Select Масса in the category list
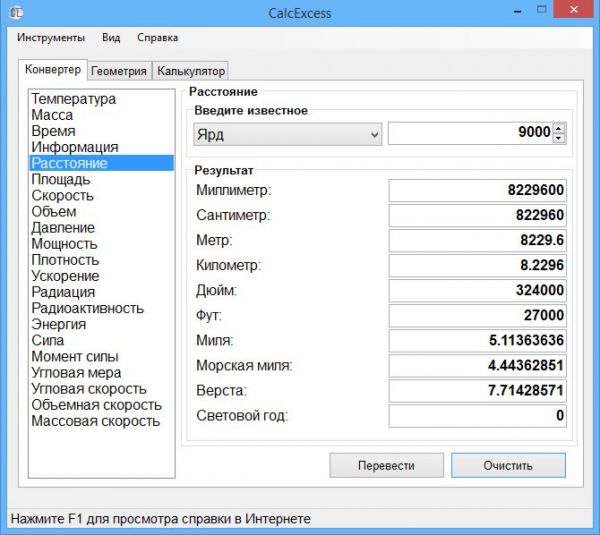The height and width of the screenshot is (535, 600). click(52, 115)
